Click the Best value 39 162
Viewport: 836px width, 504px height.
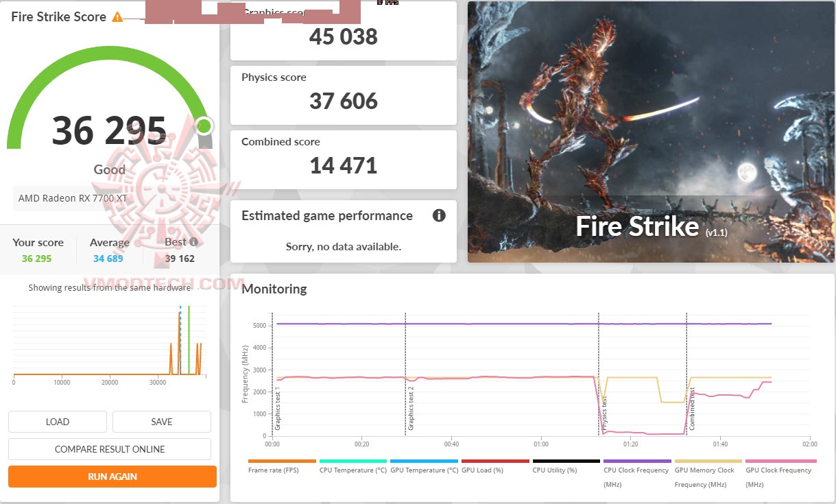(x=180, y=259)
